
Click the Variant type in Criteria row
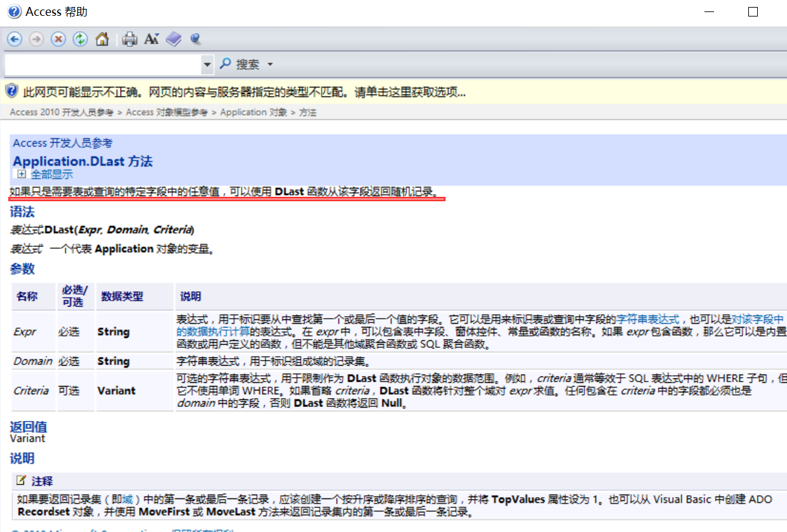pyautogui.click(x=117, y=390)
